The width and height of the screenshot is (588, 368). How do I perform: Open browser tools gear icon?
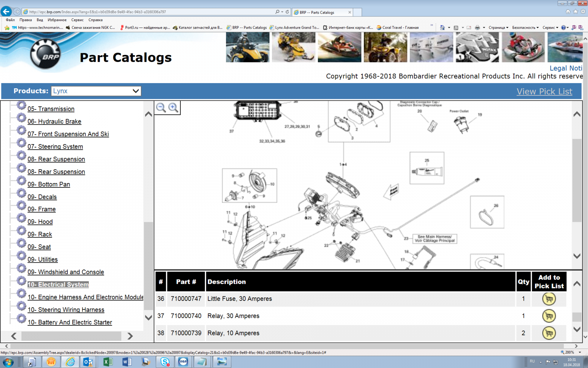tap(583, 12)
